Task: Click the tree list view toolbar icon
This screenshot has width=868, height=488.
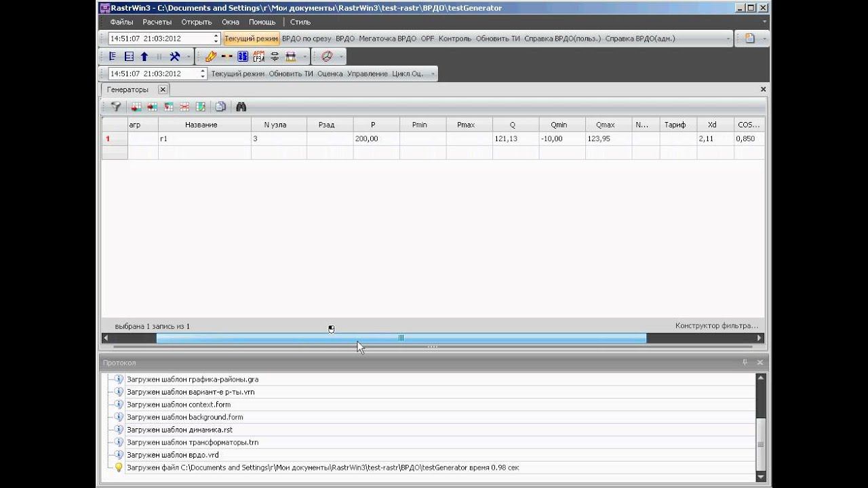Action: point(113,57)
